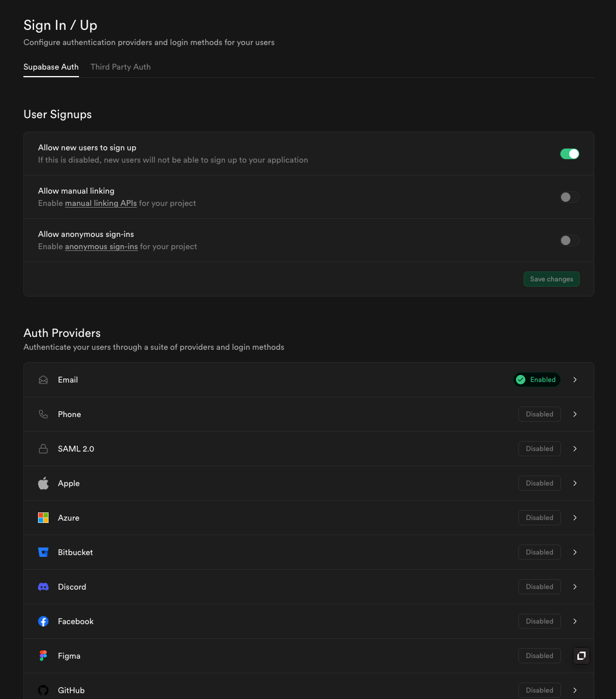Disable allow new users to sign up

569,153
